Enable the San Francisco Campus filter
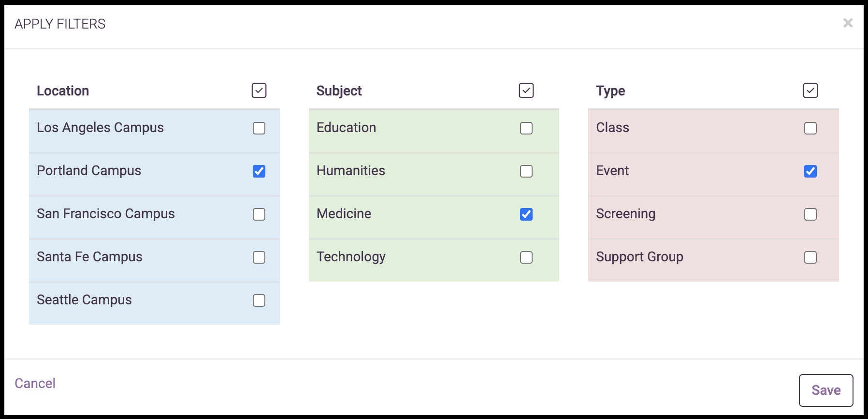Screen dimensions: 868x419 click(x=259, y=214)
